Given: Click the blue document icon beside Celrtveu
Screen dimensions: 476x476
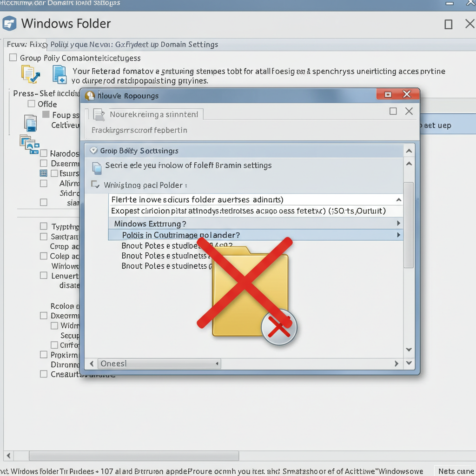Looking at the screenshot, I should pos(30,123).
